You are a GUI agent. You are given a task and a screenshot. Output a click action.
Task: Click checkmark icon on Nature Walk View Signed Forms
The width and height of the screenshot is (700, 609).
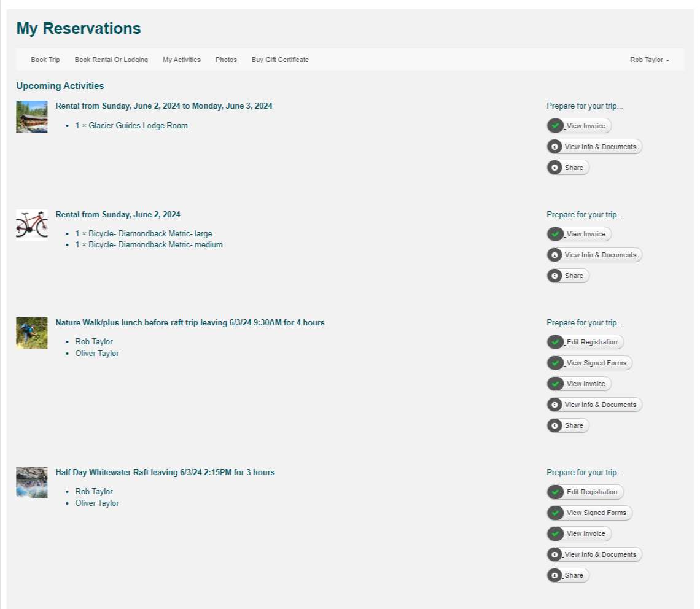pyautogui.click(x=555, y=363)
